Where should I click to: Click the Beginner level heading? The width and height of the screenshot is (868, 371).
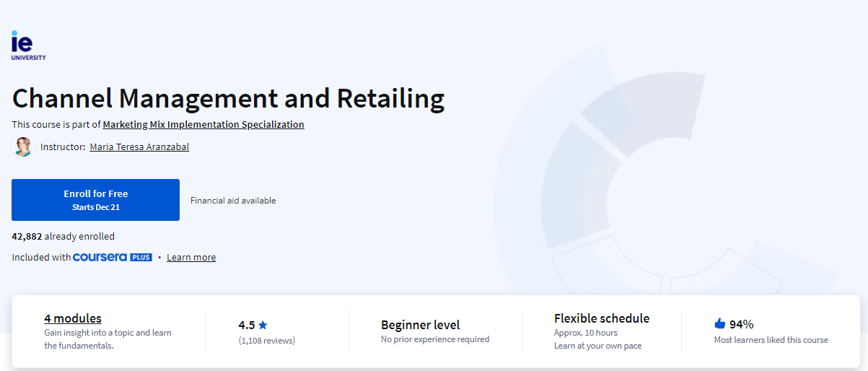[421, 325]
